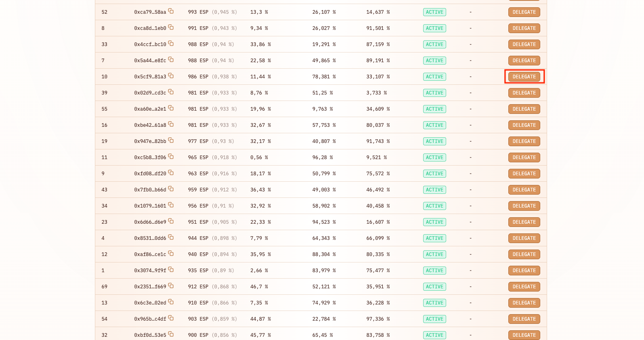Copy address 0xca79…58aa to clipboard

coord(171,11)
